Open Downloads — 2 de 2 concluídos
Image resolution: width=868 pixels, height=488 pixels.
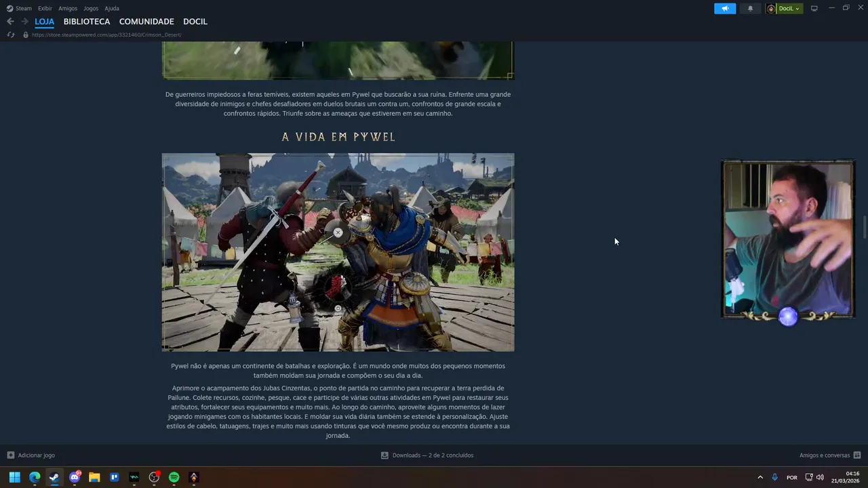pos(433,455)
